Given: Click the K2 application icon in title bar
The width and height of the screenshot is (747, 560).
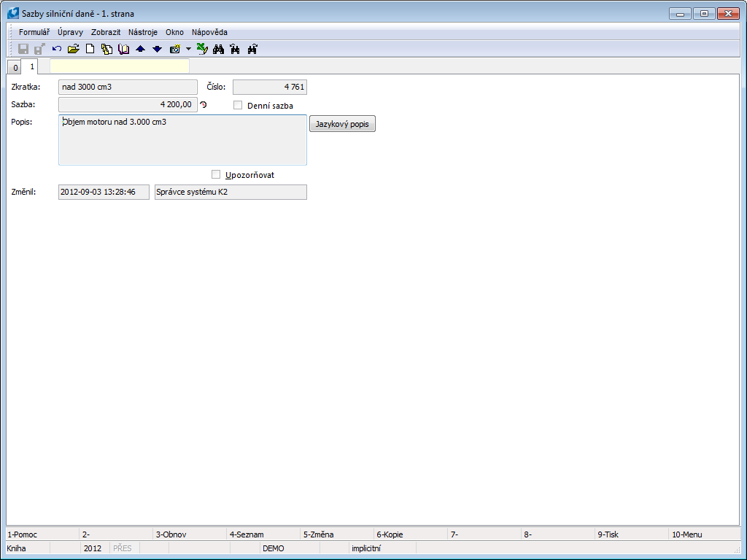Looking at the screenshot, I should (13, 13).
